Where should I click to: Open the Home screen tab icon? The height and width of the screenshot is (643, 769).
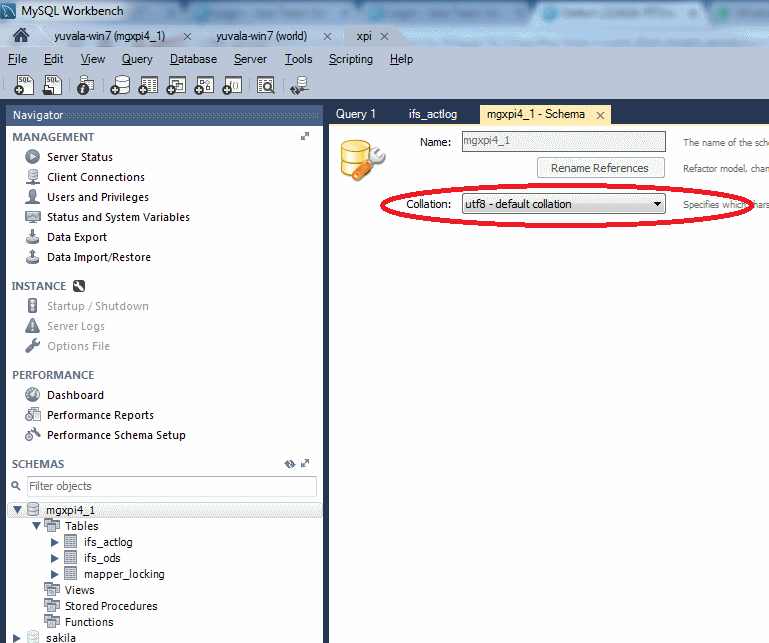coord(21,35)
